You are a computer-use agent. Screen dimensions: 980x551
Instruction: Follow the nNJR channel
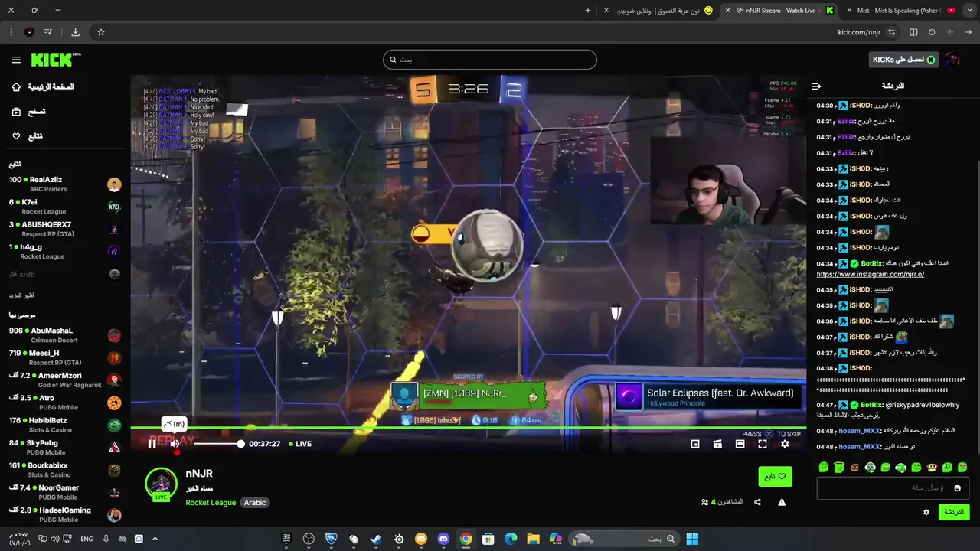[x=775, y=477]
